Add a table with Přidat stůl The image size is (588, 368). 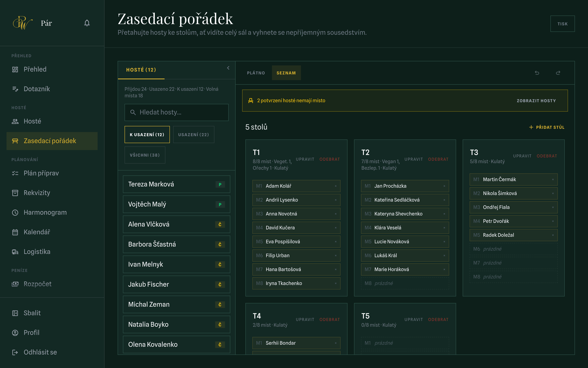547,127
